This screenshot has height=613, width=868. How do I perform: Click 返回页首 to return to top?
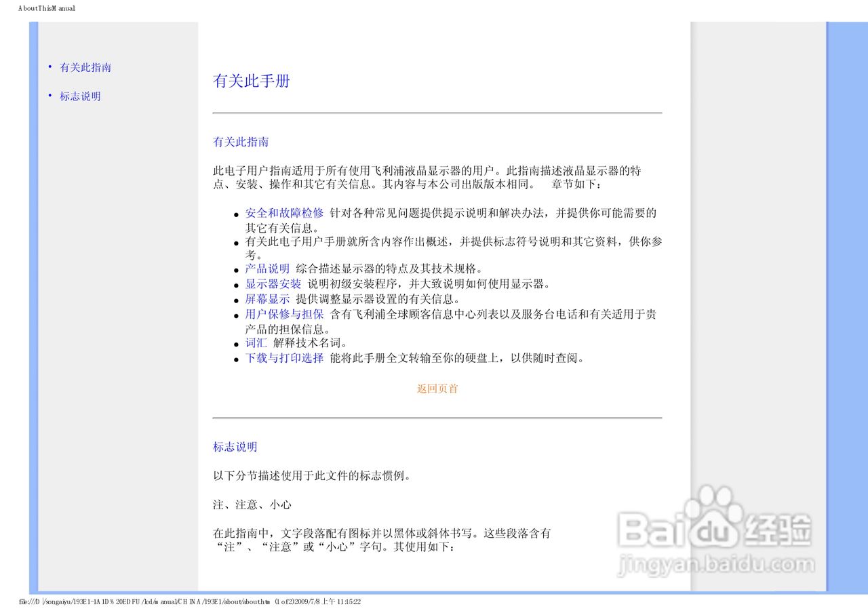point(436,389)
